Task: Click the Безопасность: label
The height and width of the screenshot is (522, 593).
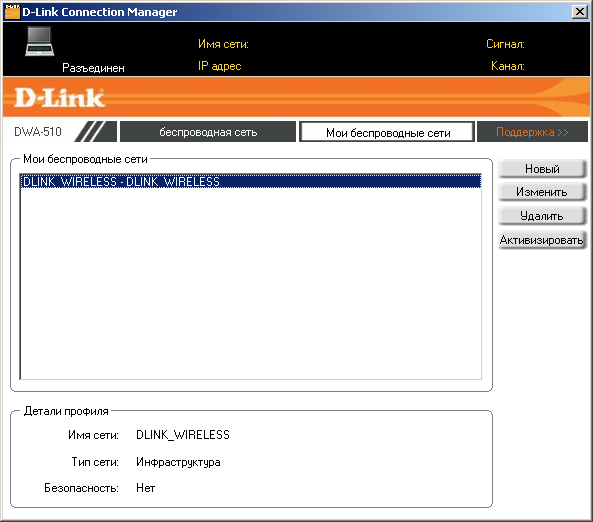Action: click(81, 488)
